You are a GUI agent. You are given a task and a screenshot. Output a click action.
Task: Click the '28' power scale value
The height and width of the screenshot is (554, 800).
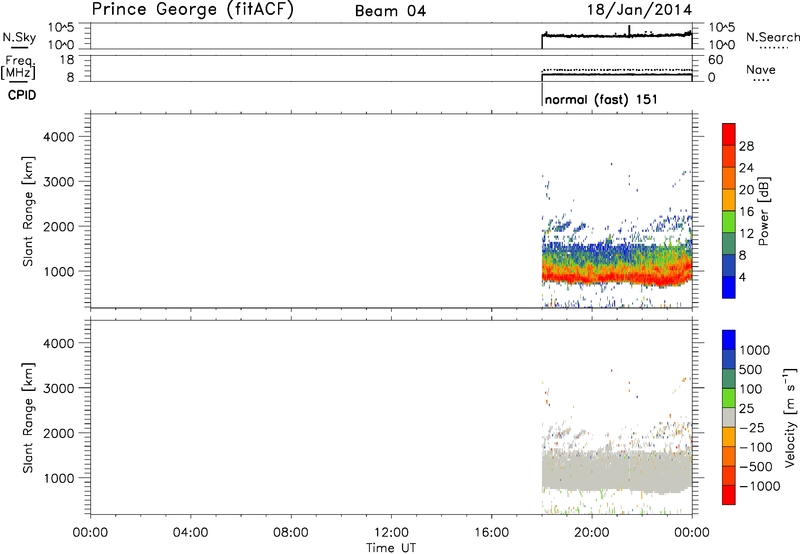tap(746, 146)
